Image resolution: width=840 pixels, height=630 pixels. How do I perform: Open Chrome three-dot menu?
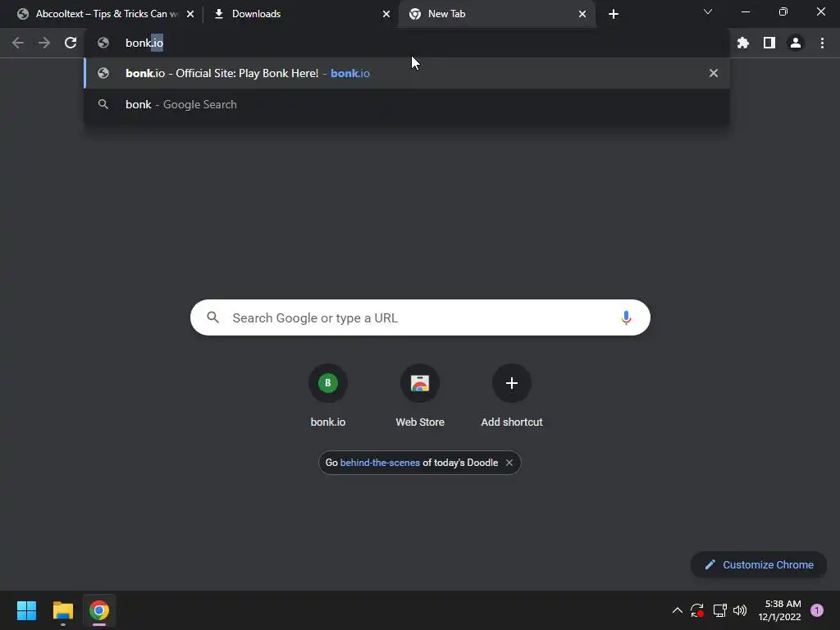[x=822, y=43]
